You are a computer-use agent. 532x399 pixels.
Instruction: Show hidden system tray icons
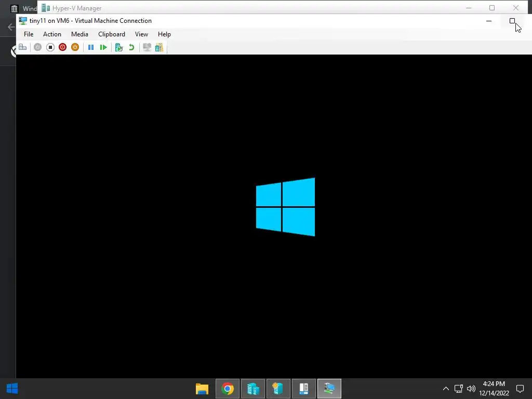point(446,389)
